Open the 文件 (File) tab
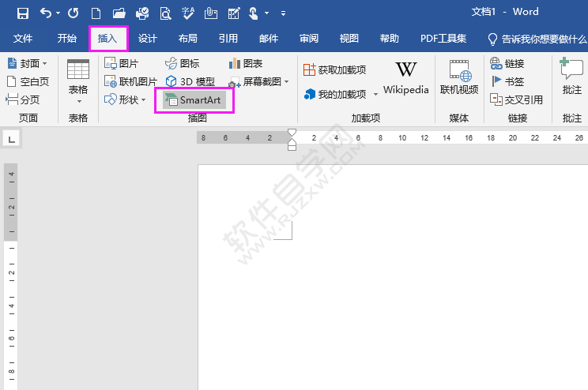 click(22, 39)
